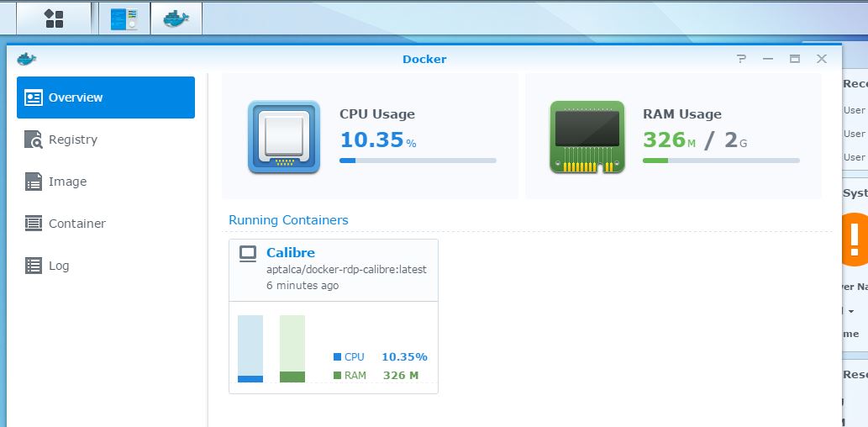Open the Synology main menu icon
Screen dimensions: 868x427
pyautogui.click(x=55, y=18)
